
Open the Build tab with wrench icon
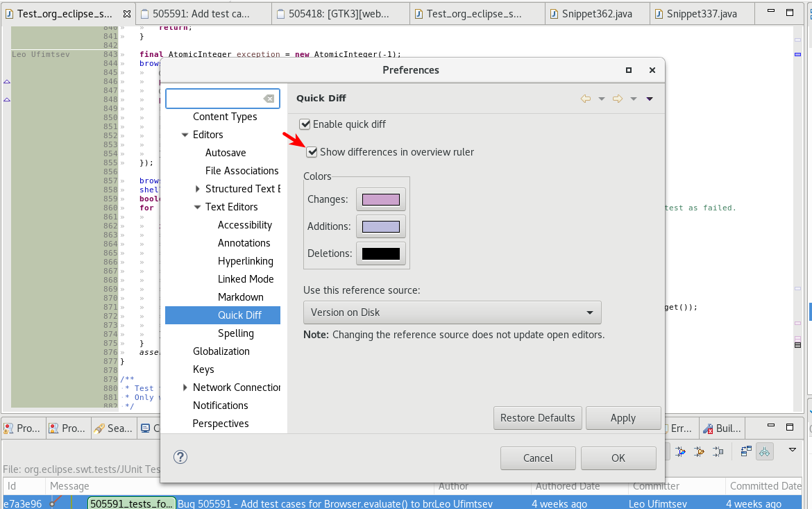pyautogui.click(x=721, y=428)
